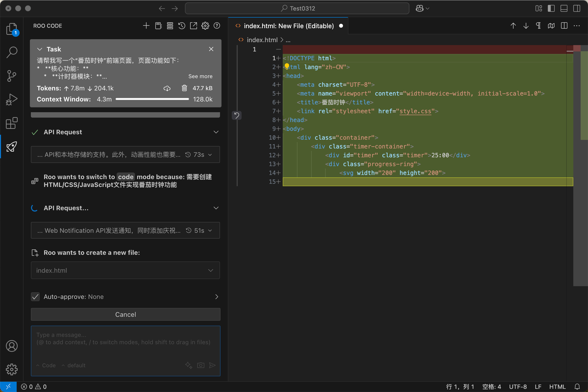Click the Type a message input field
This screenshot has width=588, height=392.
(x=125, y=343)
